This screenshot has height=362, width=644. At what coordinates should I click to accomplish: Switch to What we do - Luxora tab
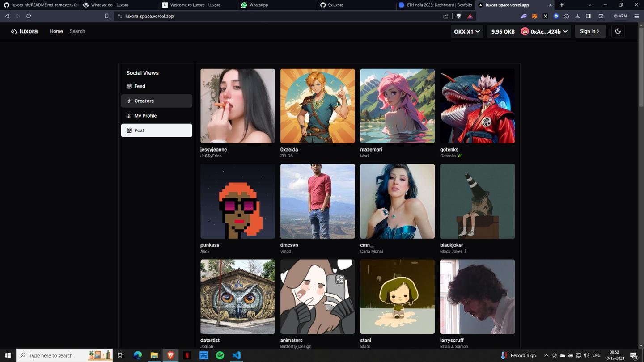coord(119,5)
